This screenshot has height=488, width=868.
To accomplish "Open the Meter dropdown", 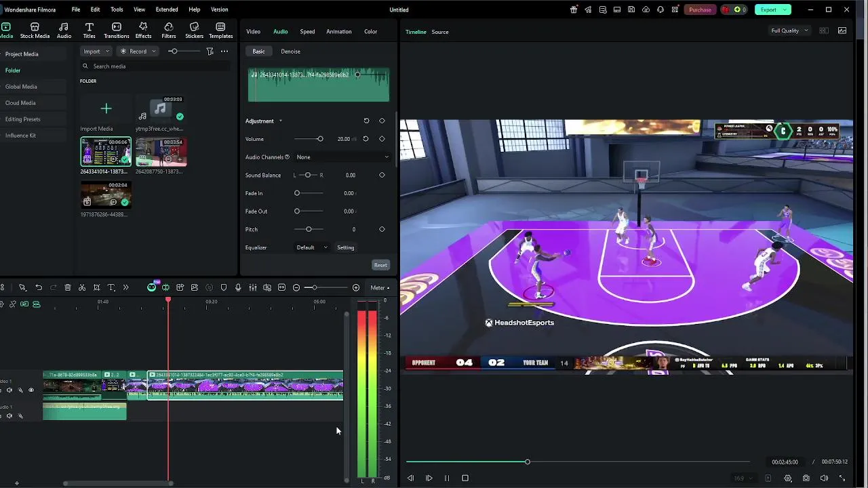I will [380, 287].
